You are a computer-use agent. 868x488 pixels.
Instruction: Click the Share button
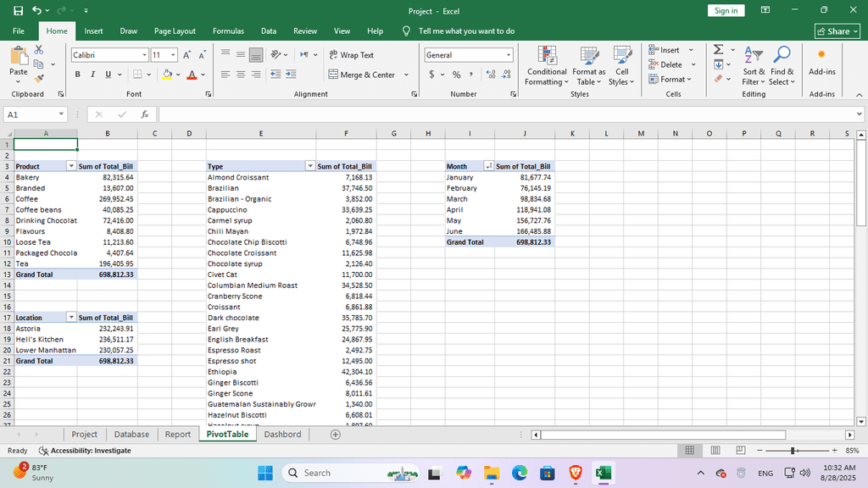837,31
